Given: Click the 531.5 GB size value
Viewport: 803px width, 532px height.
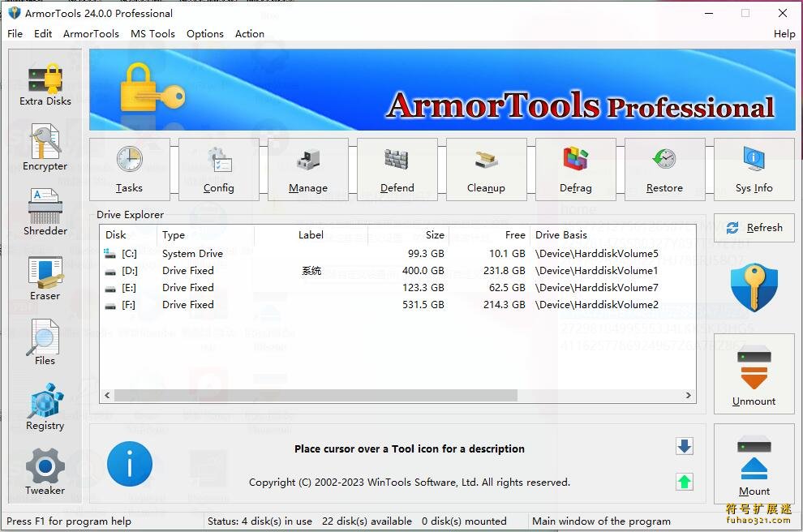Looking at the screenshot, I should [423, 305].
